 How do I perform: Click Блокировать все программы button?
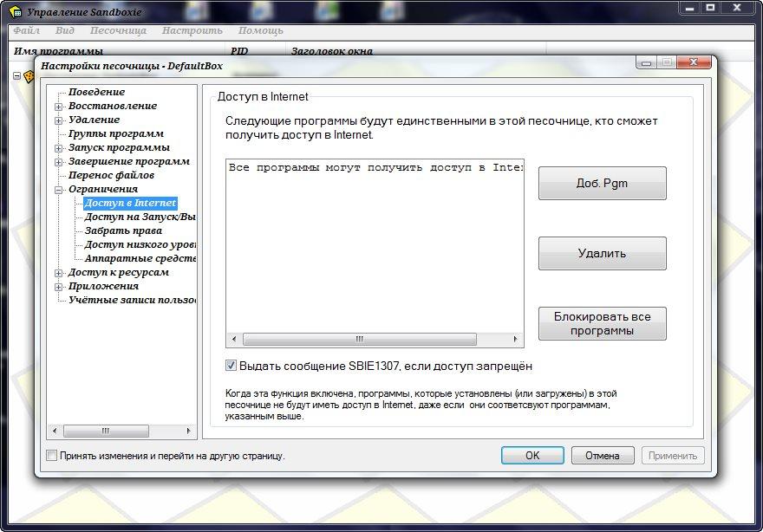pos(602,323)
